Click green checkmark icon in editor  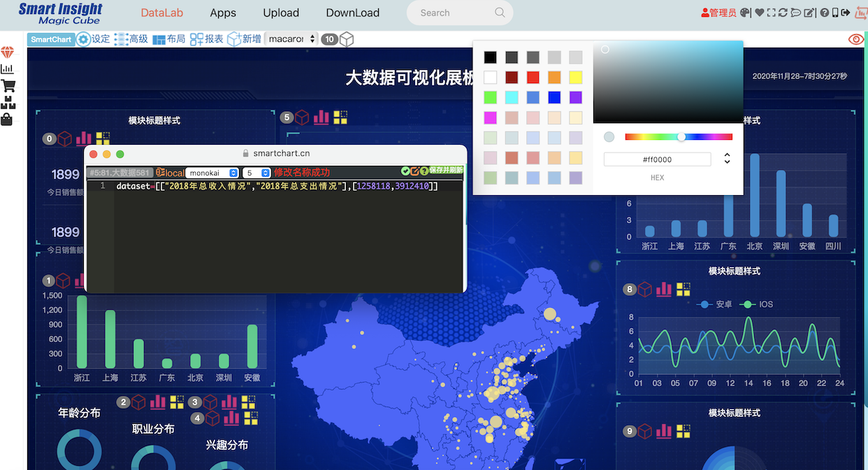405,171
